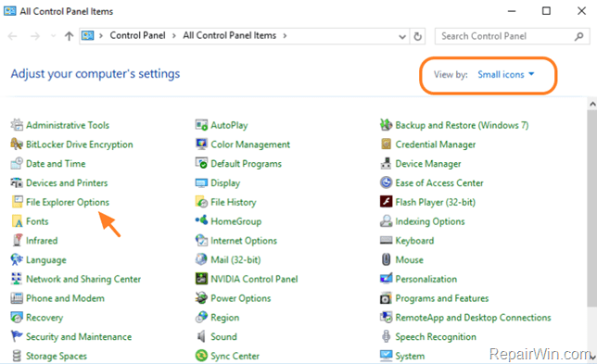Screen dimensions: 597x364
Task: Click the Date and Time clock icon
Action: 17,164
